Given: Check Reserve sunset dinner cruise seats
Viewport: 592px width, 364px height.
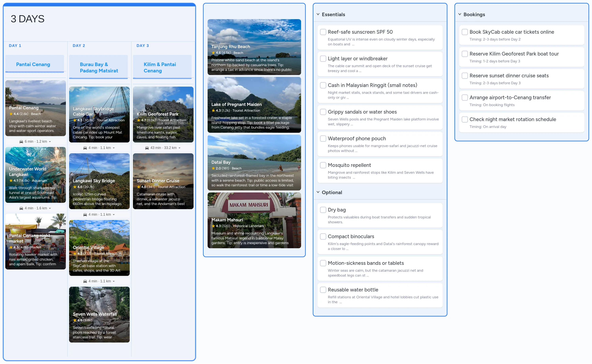Looking at the screenshot, I should 465,76.
